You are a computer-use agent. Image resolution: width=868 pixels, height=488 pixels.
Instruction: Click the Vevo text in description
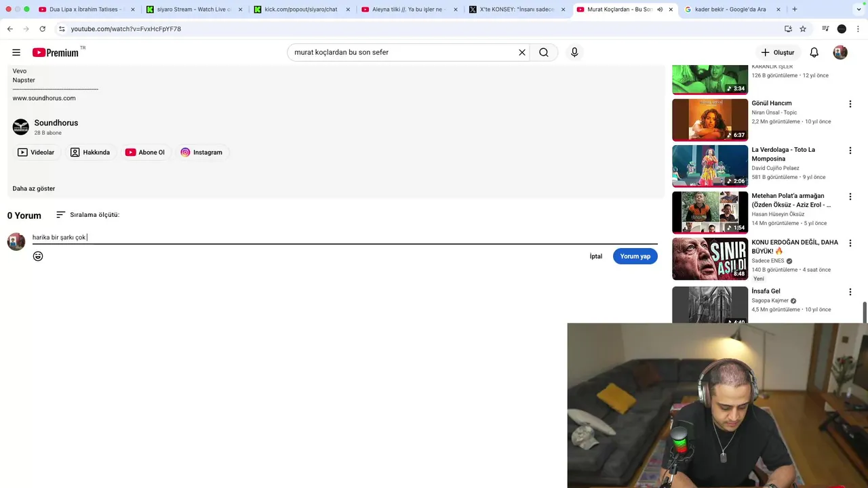[x=20, y=71]
